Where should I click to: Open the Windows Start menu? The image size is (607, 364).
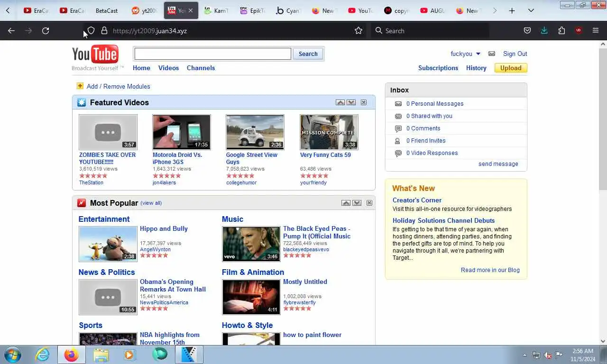pyautogui.click(x=13, y=355)
